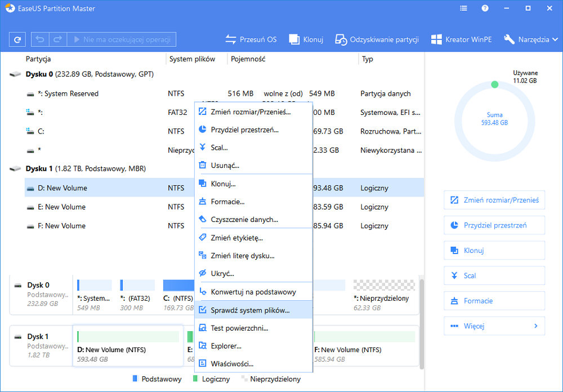Click the green Logiczny legend swatch
Image resolution: width=563 pixels, height=392 pixels.
pyautogui.click(x=195, y=378)
